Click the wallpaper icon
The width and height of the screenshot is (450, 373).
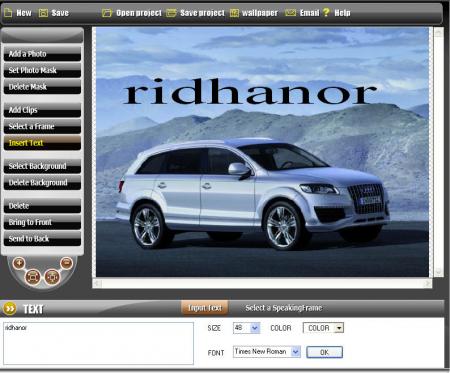234,13
